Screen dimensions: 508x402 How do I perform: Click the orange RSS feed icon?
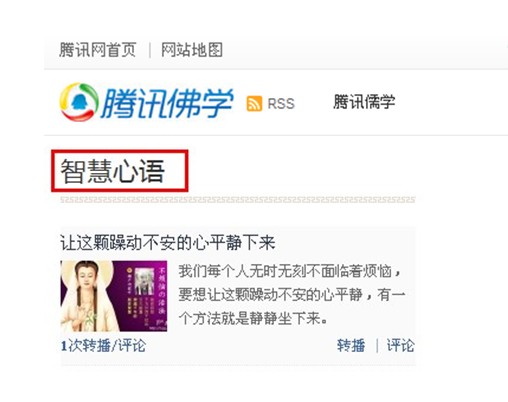(x=254, y=103)
